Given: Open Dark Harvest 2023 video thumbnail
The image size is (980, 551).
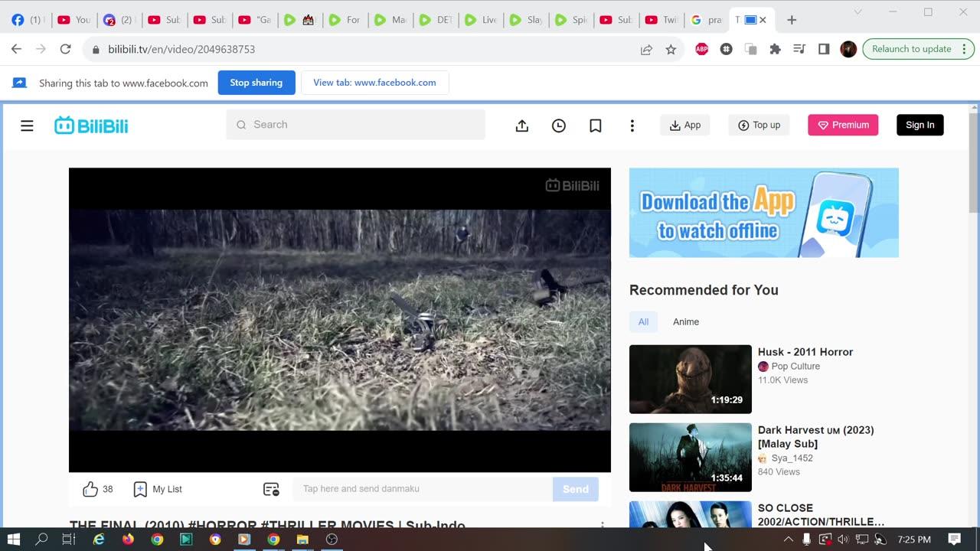Looking at the screenshot, I should [x=691, y=458].
